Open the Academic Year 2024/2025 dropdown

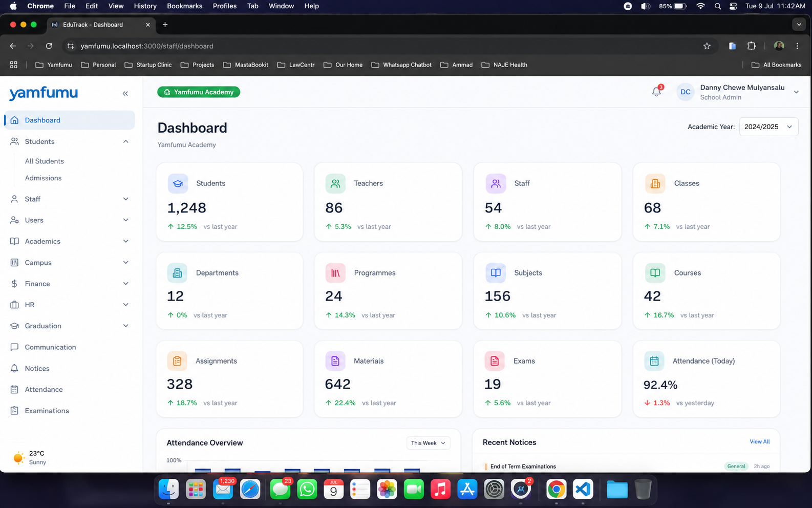click(768, 127)
